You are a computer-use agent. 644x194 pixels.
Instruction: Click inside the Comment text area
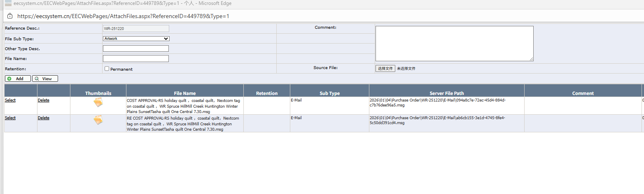(455, 44)
